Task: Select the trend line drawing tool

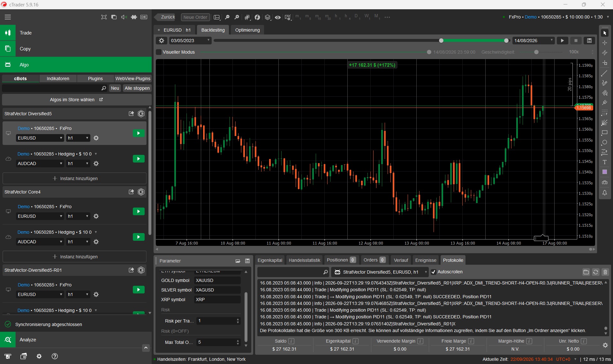Action: point(604,73)
